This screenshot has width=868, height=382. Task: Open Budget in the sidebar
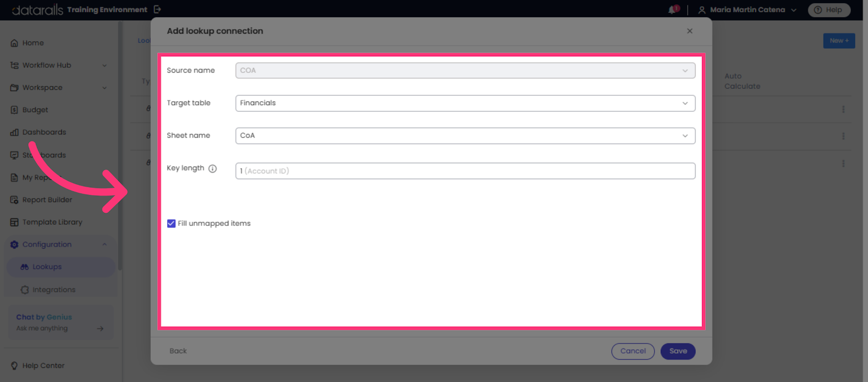35,110
